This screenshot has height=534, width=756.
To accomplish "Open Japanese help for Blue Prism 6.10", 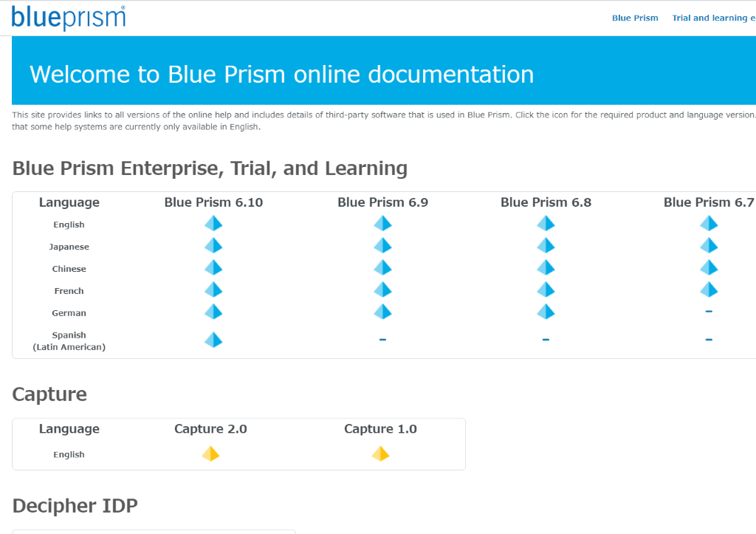I will tap(213, 246).
